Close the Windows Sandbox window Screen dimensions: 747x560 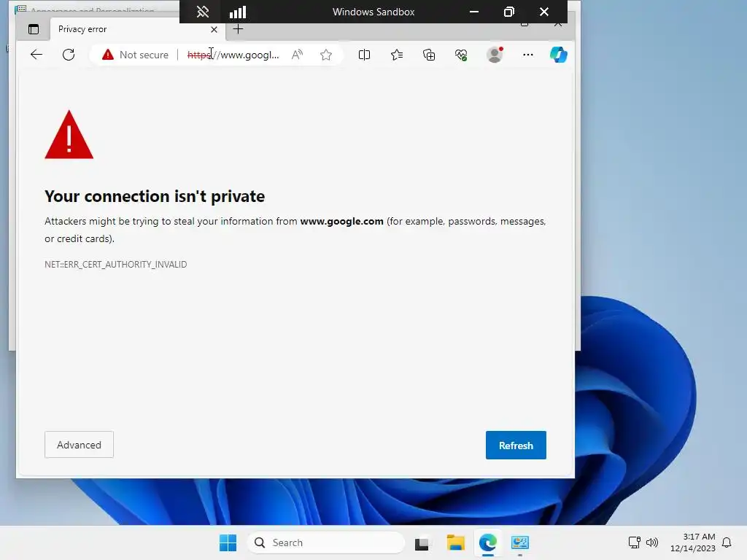coord(544,12)
